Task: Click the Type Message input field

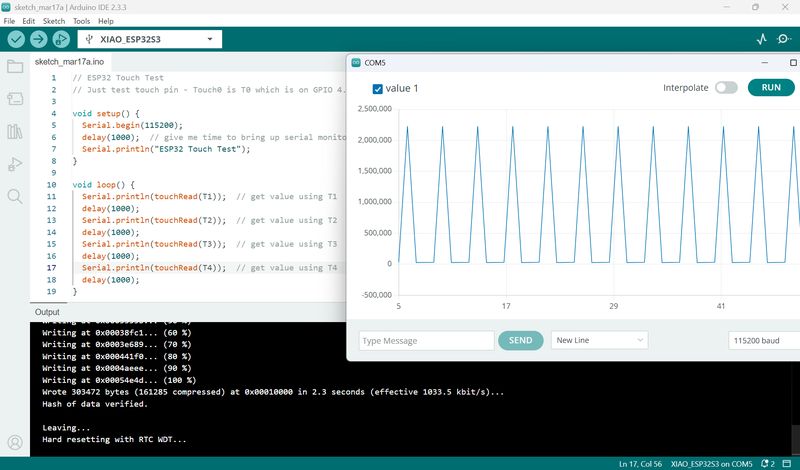Action: (x=427, y=340)
